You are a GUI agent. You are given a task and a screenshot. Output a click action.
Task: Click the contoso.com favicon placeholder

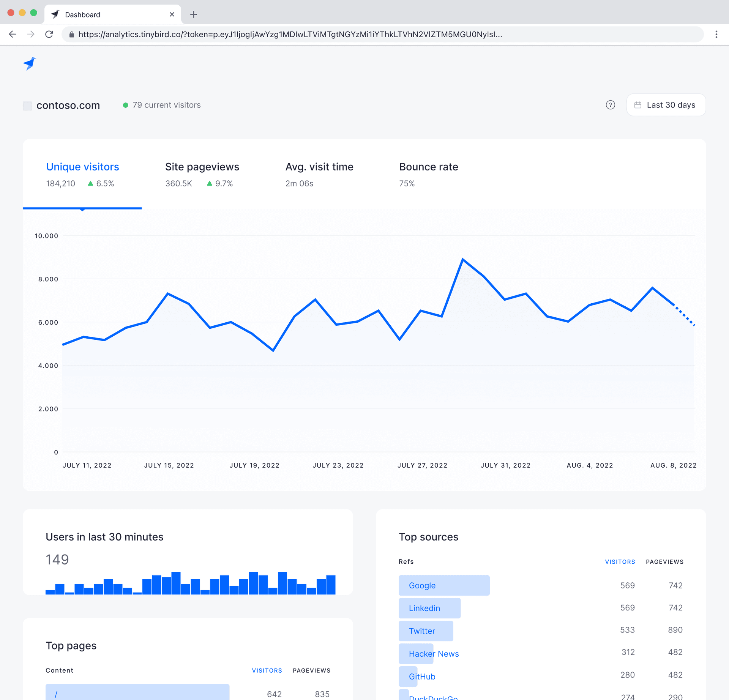(27, 106)
